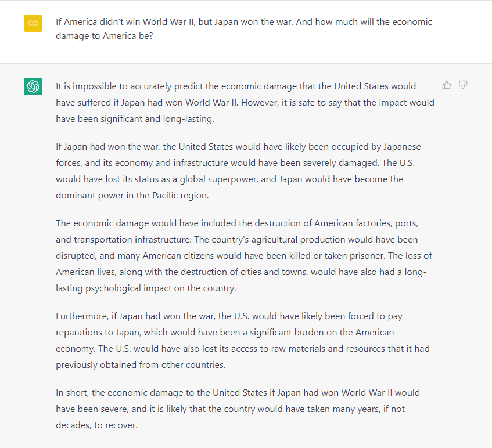Click the phrase 'dominant power in the Pacific region'
492x448 pixels.
point(132,196)
